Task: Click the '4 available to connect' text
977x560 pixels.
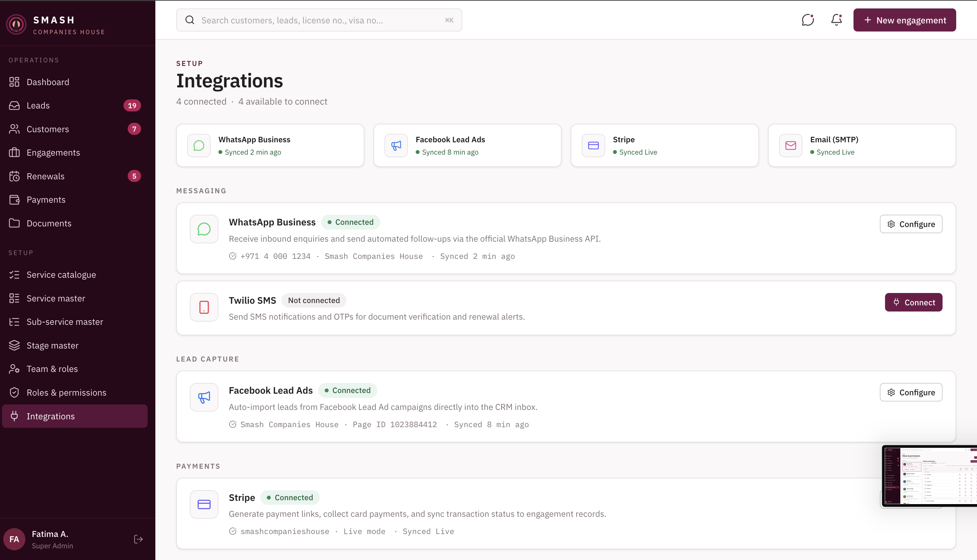Action: [x=282, y=102]
